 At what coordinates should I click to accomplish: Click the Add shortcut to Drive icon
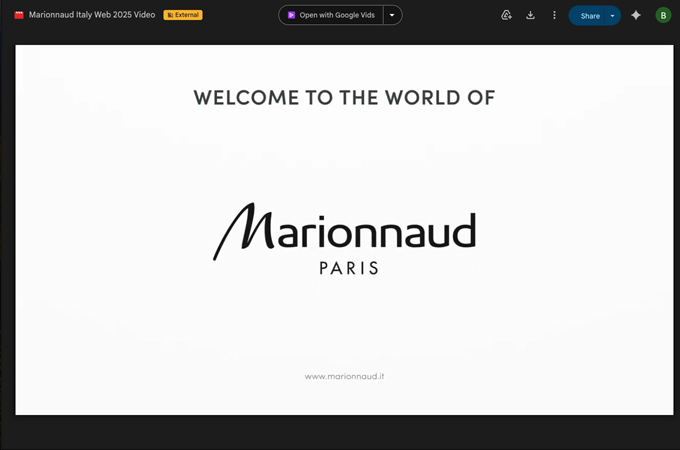pyautogui.click(x=507, y=15)
